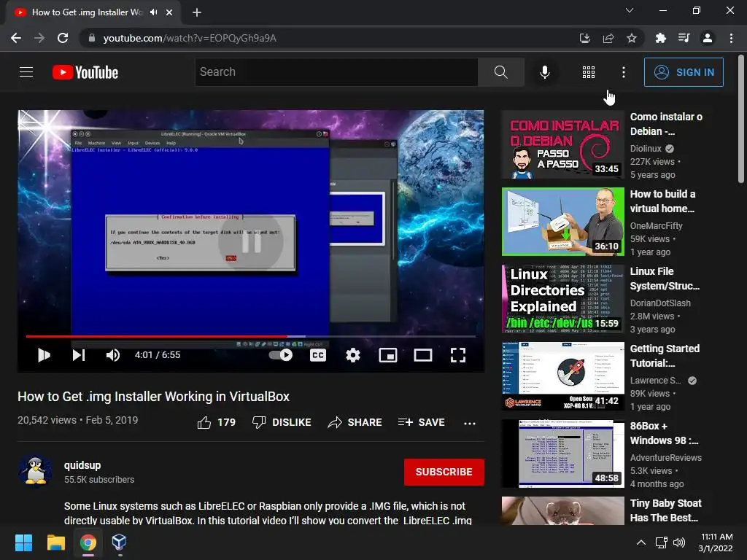The height and width of the screenshot is (560, 747).
Task: Click the Sign In button
Action: tap(684, 72)
